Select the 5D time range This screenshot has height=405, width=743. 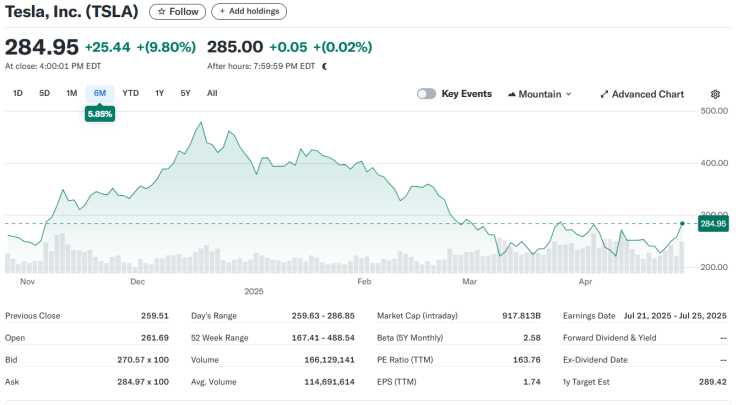tap(44, 93)
